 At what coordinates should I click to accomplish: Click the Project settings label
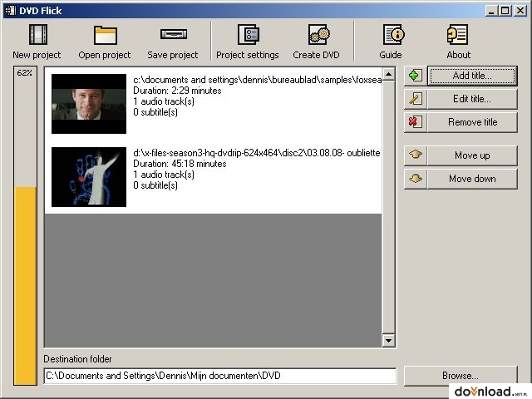[248, 55]
